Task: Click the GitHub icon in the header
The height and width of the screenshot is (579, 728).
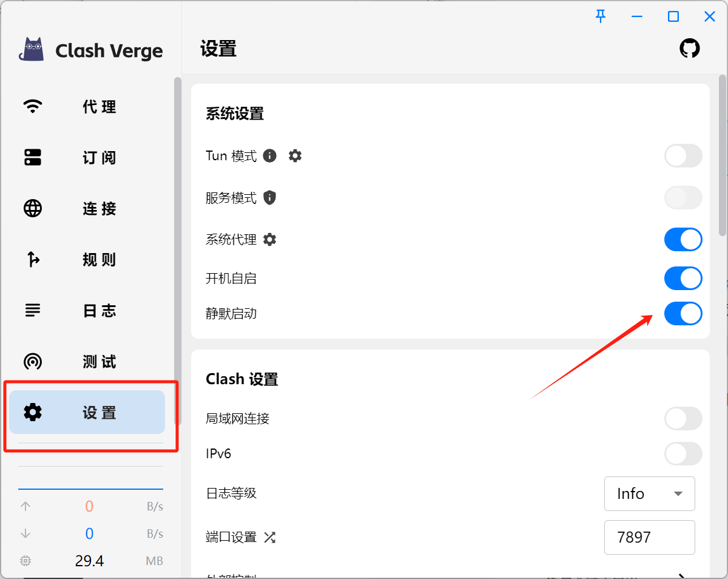Action: coord(689,49)
